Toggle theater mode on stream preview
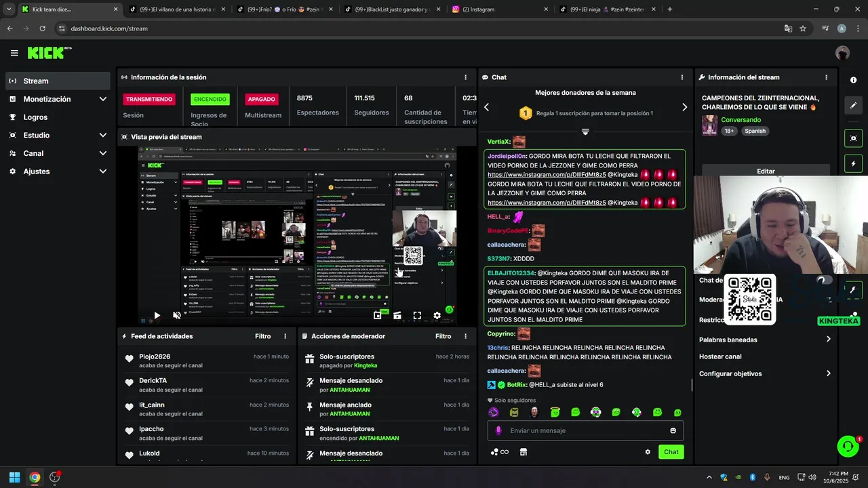This screenshot has width=868, height=488. pos(397,315)
